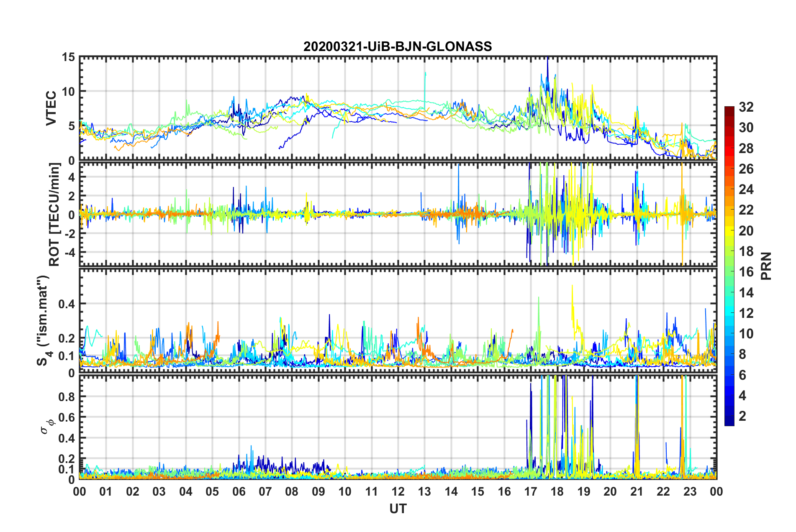The height and width of the screenshot is (532, 796).
Task: Click hour tick 17 on the UT axis
Action: [x=531, y=491]
